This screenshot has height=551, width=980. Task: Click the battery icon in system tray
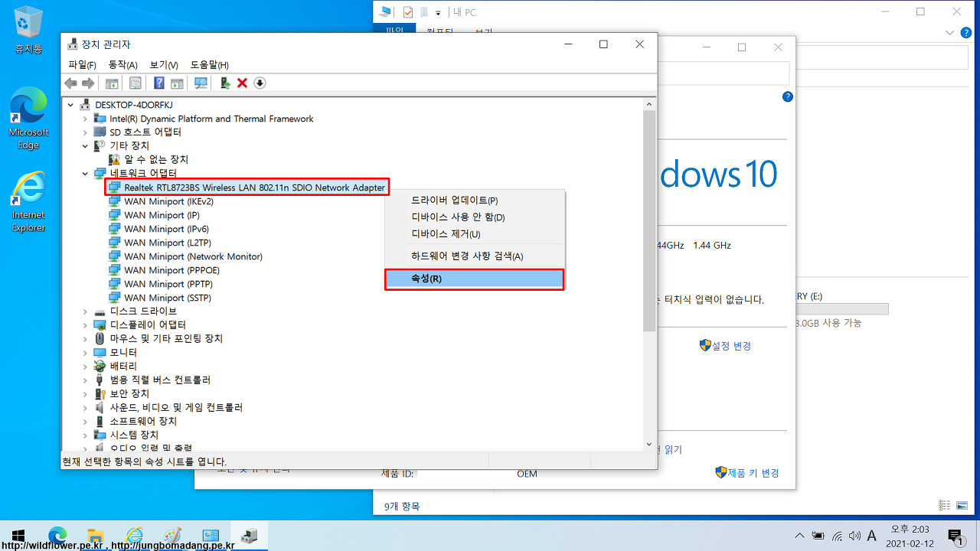(x=818, y=535)
